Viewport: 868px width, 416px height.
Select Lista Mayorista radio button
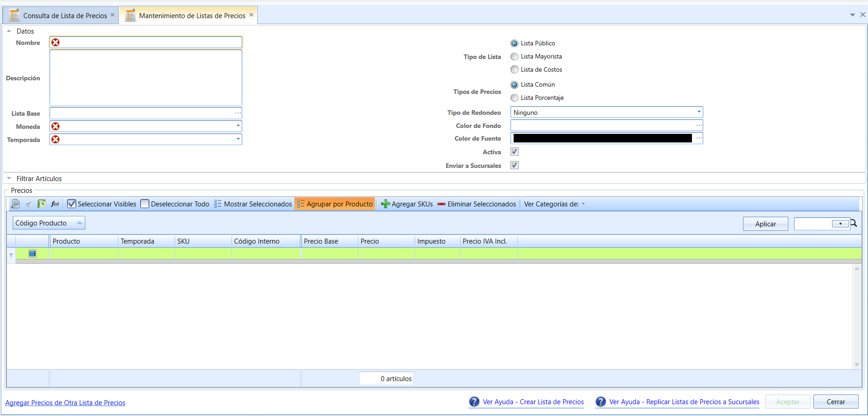tap(515, 57)
